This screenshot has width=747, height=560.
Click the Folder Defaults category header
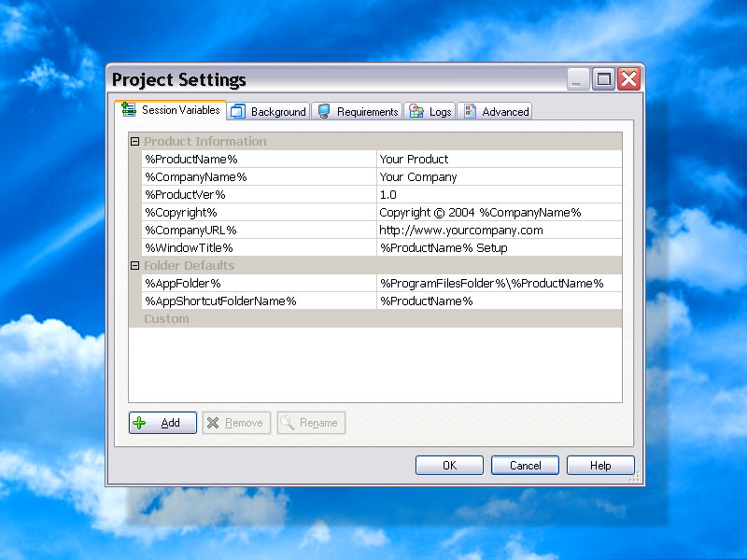tap(375, 266)
